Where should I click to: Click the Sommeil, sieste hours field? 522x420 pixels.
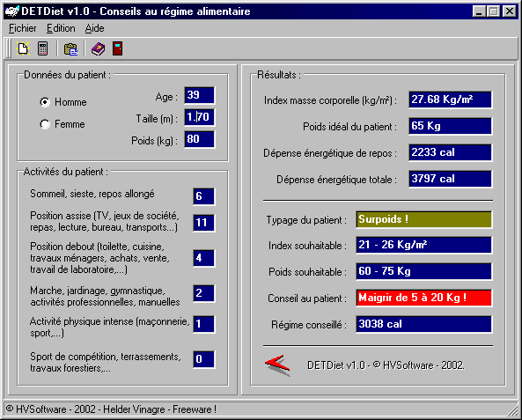(x=203, y=196)
